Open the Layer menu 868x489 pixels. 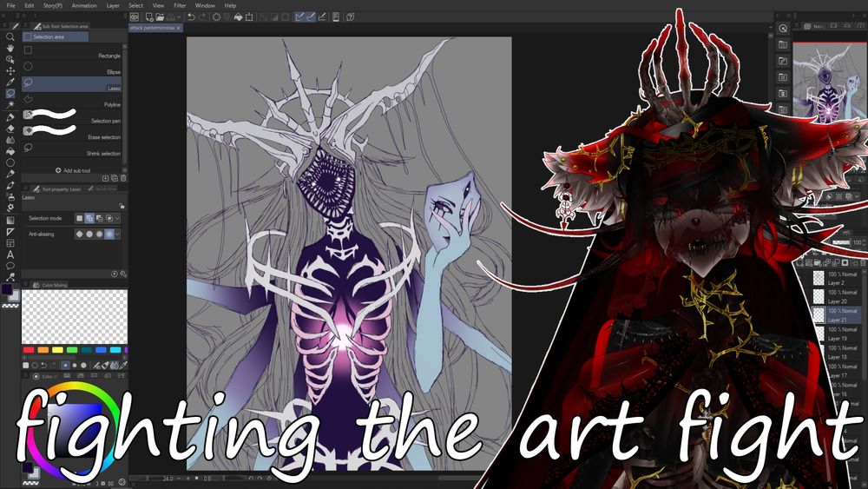click(113, 5)
